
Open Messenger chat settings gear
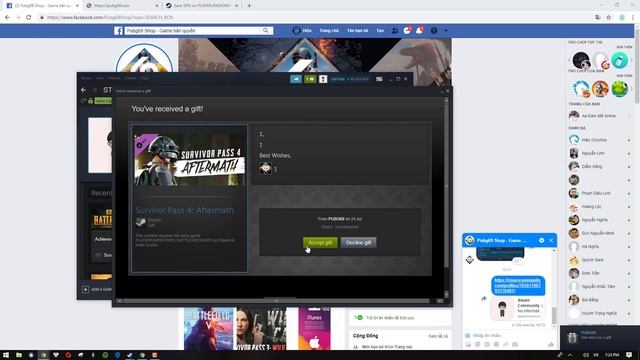[541, 240]
